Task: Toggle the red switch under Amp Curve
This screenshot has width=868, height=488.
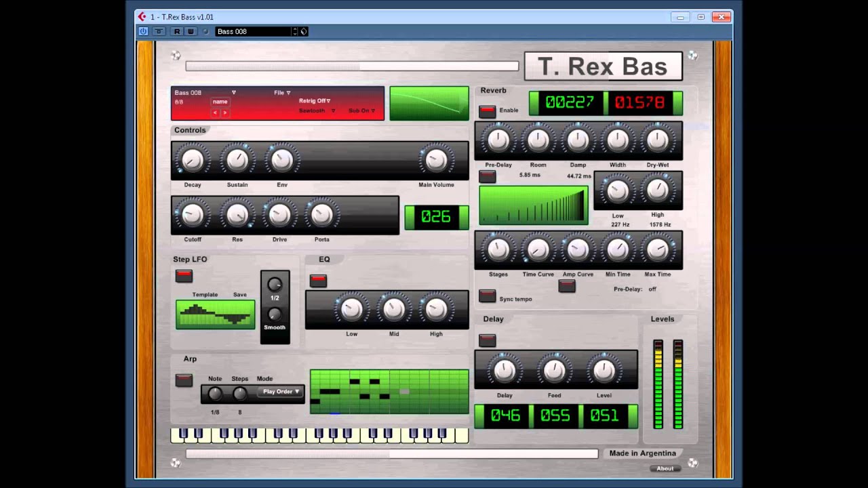Action: click(567, 286)
